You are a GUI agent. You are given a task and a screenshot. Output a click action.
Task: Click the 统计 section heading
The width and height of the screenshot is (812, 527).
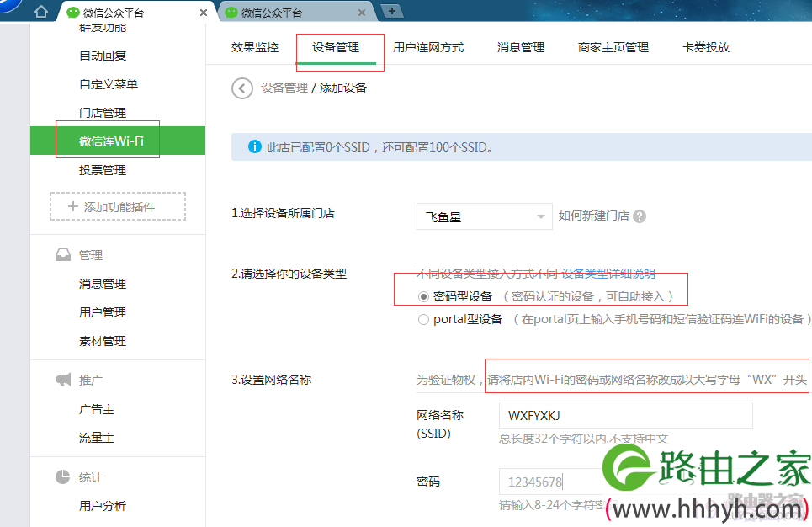click(91, 477)
